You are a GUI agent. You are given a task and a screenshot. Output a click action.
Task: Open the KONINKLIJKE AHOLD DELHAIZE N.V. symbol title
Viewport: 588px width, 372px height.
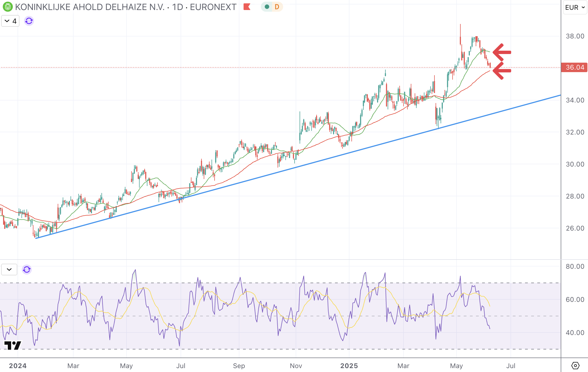tap(90, 7)
